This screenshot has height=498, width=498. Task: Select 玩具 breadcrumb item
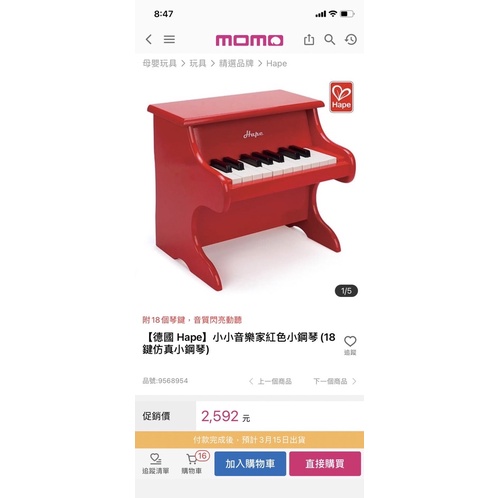click(198, 63)
